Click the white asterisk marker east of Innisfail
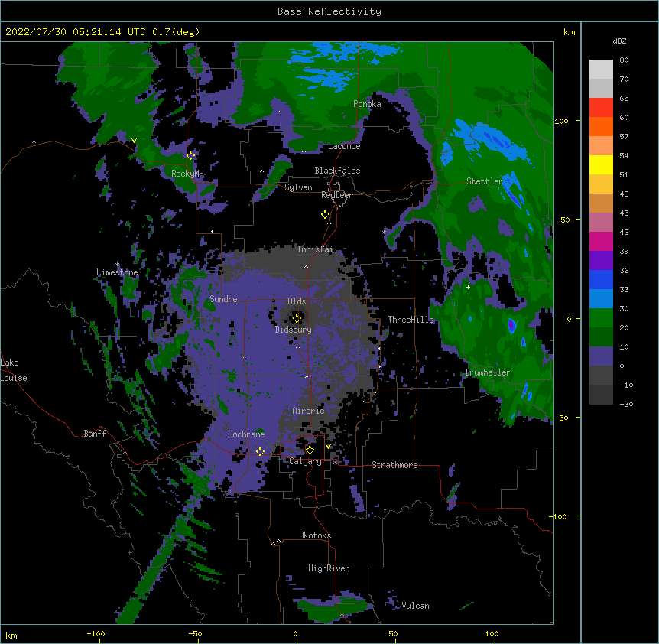 384,232
